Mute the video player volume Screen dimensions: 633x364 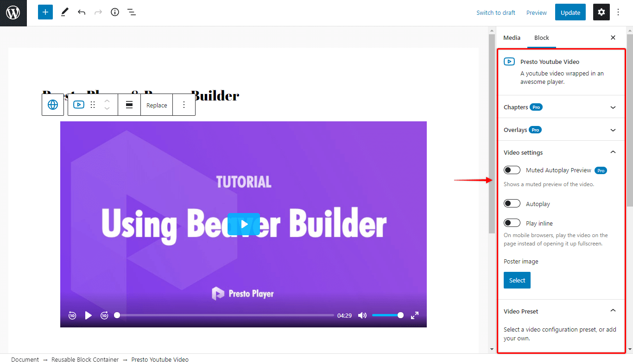[362, 315]
